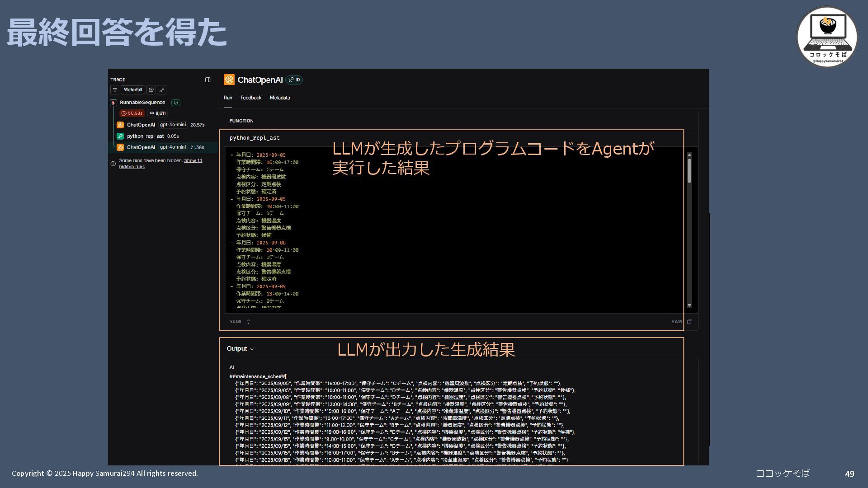Copy run ID link badge
Image resolution: width=868 pixels, height=488 pixels.
point(294,80)
